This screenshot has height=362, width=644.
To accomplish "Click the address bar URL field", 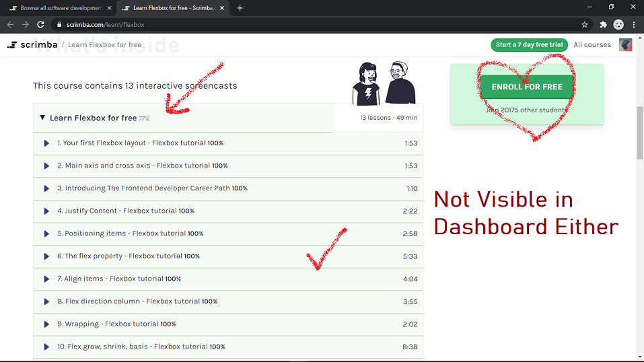I will point(320,25).
